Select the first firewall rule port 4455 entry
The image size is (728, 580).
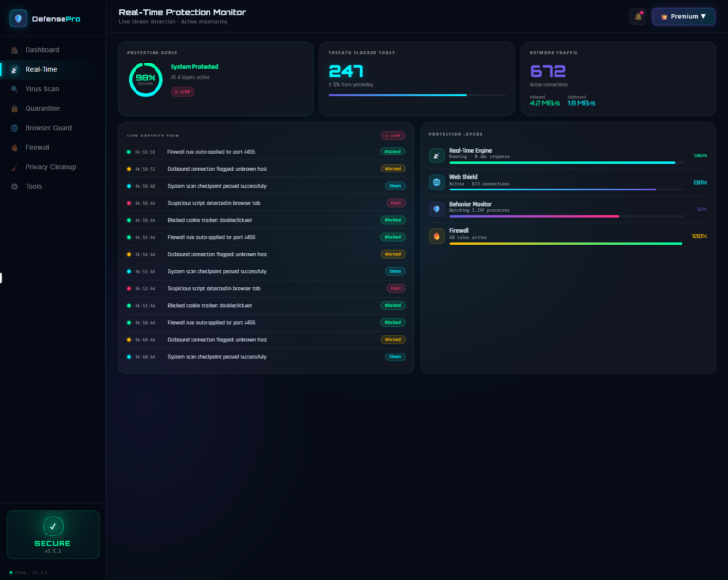click(x=266, y=152)
